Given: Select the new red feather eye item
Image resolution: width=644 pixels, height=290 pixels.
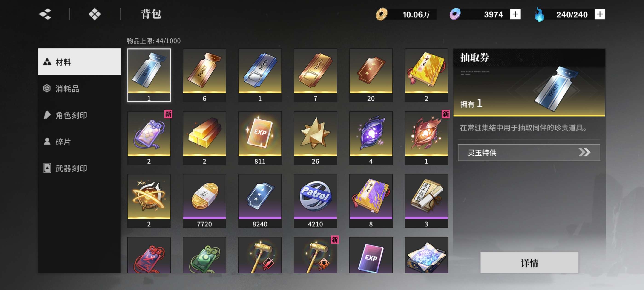Looking at the screenshot, I should 426,138.
